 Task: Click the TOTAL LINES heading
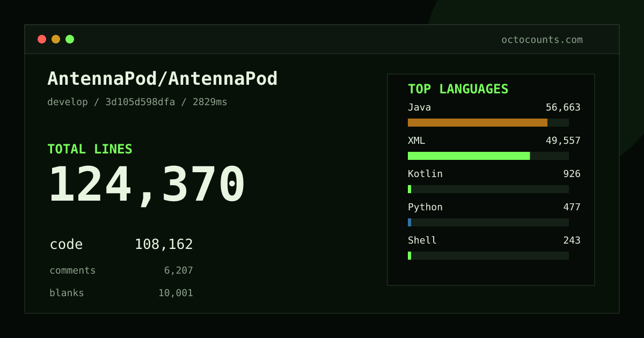click(90, 149)
